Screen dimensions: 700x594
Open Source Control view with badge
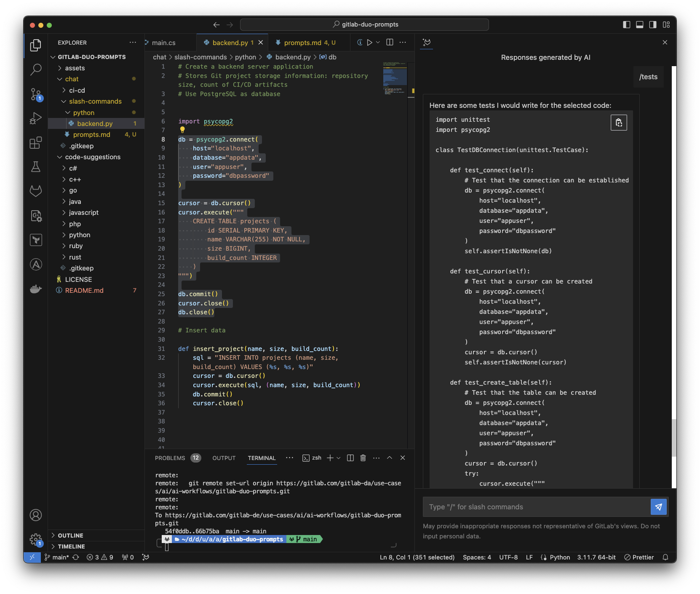pos(36,94)
